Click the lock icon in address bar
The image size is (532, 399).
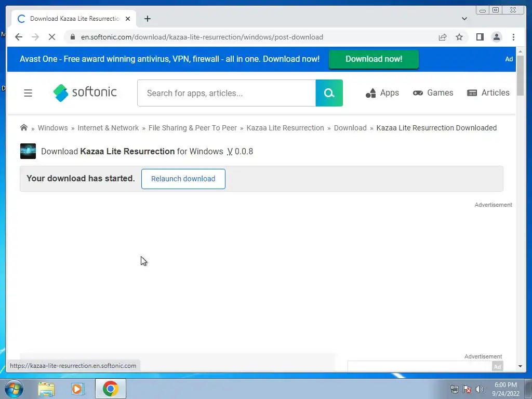coord(73,37)
